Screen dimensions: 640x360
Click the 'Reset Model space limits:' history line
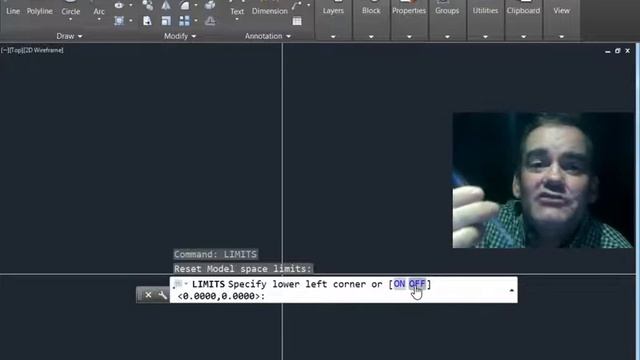pyautogui.click(x=243, y=269)
